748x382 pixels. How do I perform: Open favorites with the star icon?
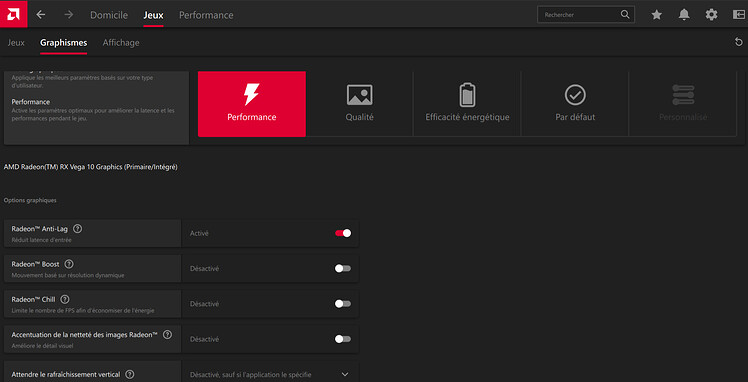(657, 15)
